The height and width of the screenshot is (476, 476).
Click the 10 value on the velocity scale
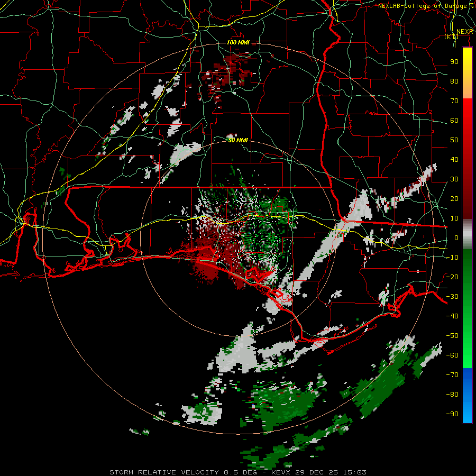(454, 218)
